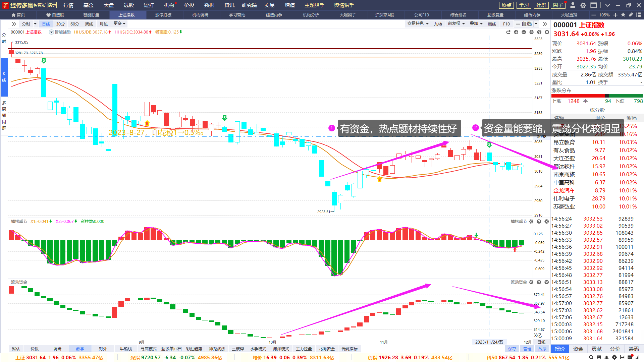Screen dimensions: 644x362
Task: Click the crosshair target icon in status bar
Action: (x=614, y=358)
